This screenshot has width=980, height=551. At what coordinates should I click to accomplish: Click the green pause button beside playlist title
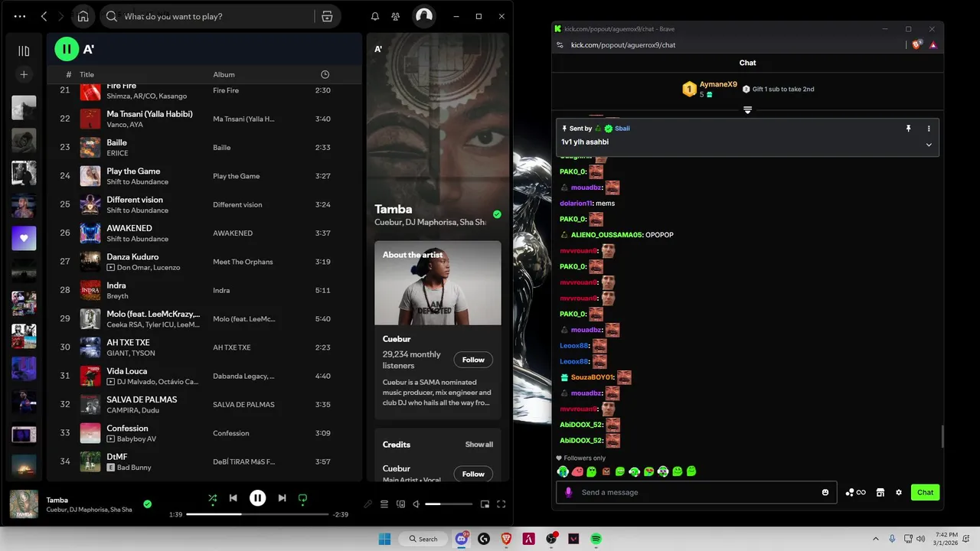(x=67, y=49)
